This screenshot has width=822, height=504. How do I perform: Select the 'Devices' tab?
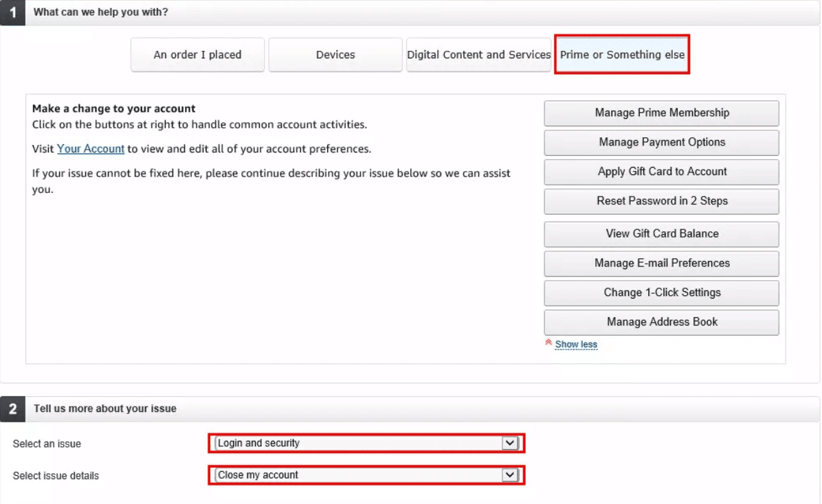335,54
